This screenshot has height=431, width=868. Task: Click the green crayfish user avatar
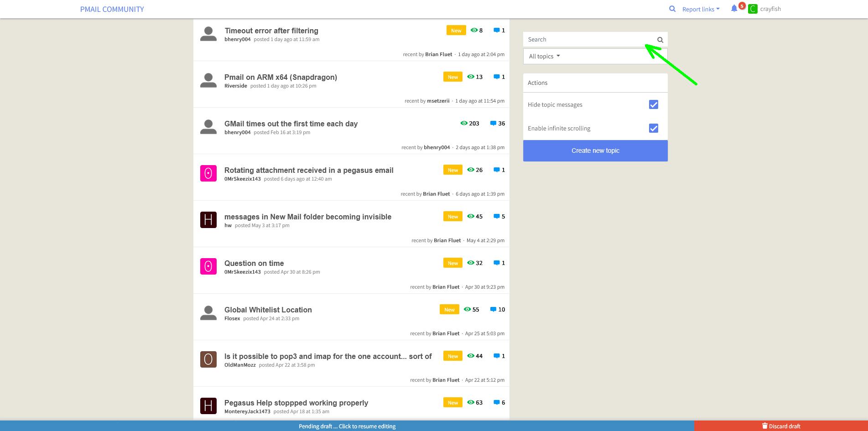point(753,9)
